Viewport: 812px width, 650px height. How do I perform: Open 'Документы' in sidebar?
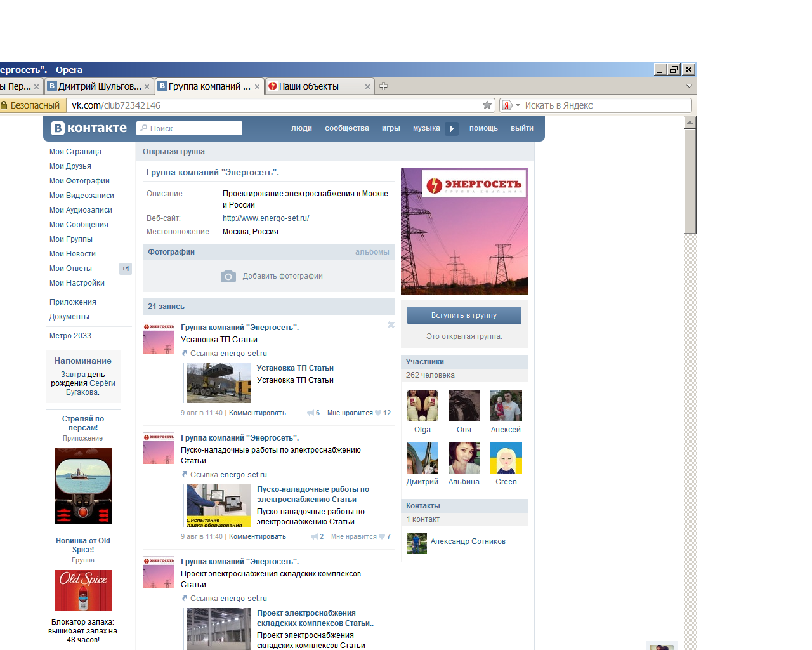[x=69, y=317]
